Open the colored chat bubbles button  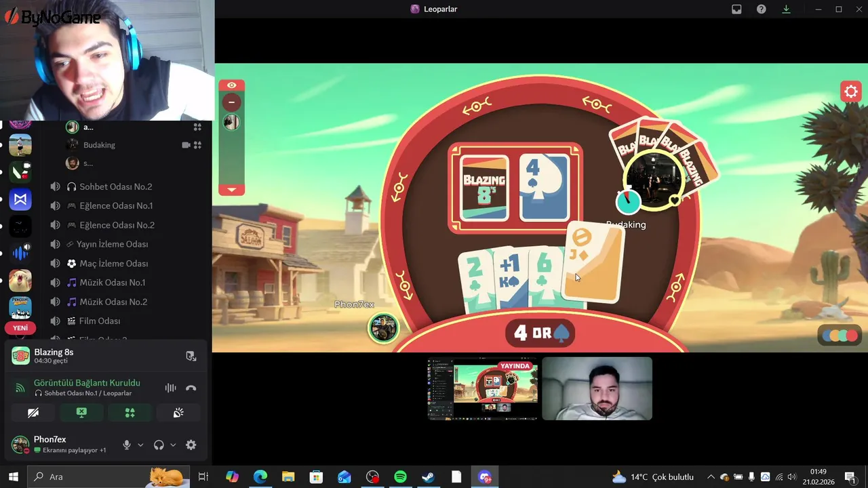tap(840, 335)
